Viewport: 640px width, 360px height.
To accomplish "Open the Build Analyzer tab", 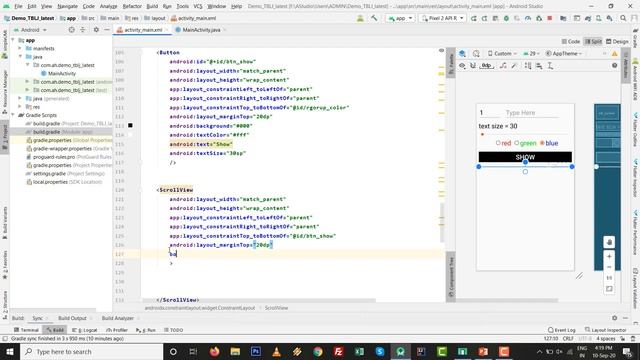I will tap(118, 318).
